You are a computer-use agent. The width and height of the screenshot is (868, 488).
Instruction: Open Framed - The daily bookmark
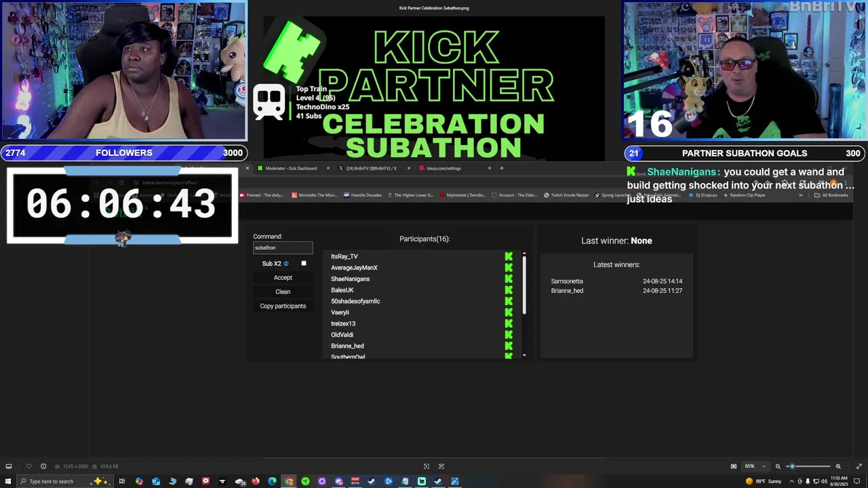click(x=262, y=195)
